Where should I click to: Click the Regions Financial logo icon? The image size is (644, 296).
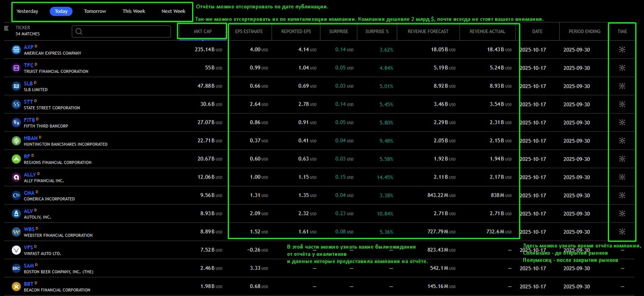16,159
